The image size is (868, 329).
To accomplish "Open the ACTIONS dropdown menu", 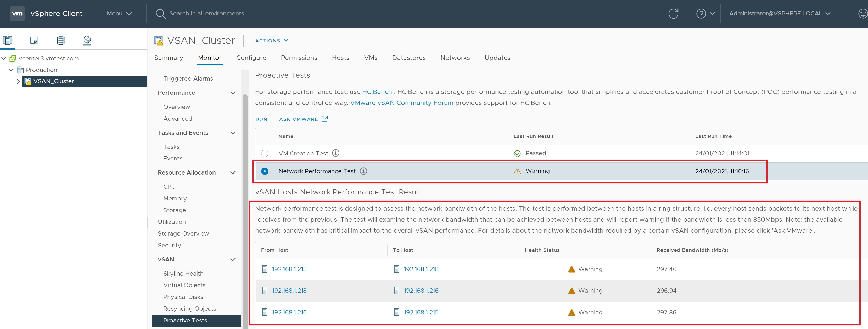I will [x=272, y=41].
